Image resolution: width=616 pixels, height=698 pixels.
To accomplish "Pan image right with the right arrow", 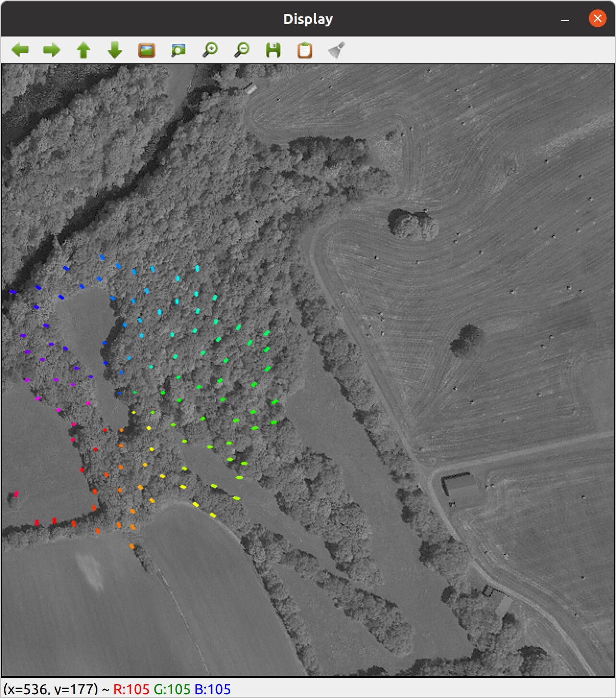I will click(x=51, y=50).
